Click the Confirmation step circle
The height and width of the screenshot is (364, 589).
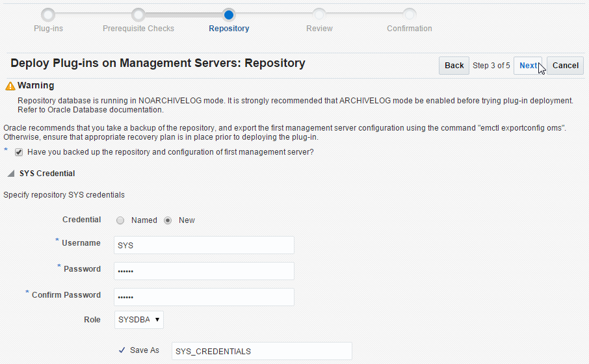(x=410, y=15)
